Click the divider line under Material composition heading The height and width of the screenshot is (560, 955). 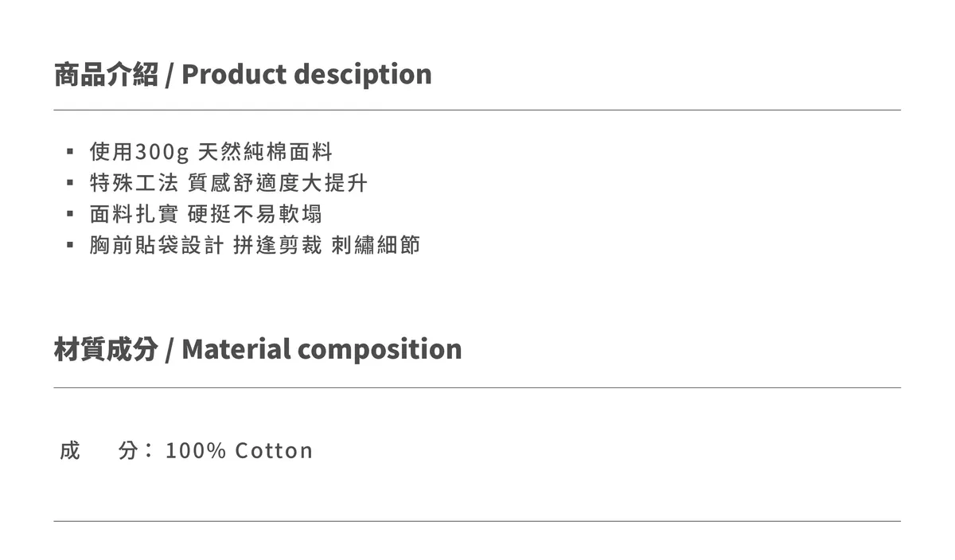477,387
